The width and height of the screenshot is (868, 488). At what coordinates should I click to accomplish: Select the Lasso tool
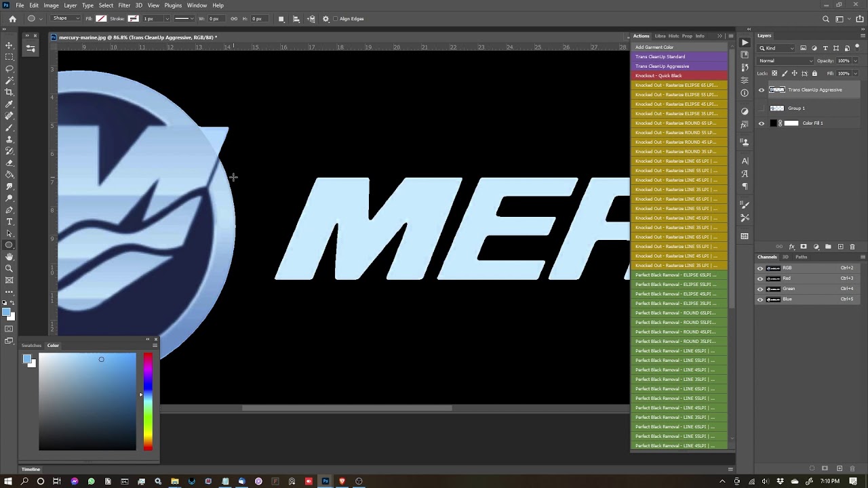pos(9,69)
